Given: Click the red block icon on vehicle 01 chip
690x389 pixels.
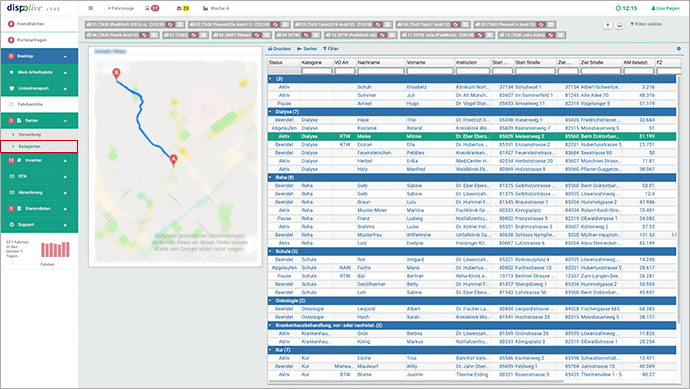Looking at the screenshot, I should click(170, 25).
